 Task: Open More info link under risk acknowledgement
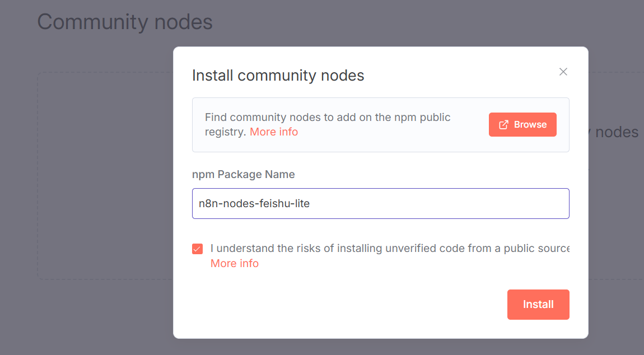[235, 263]
